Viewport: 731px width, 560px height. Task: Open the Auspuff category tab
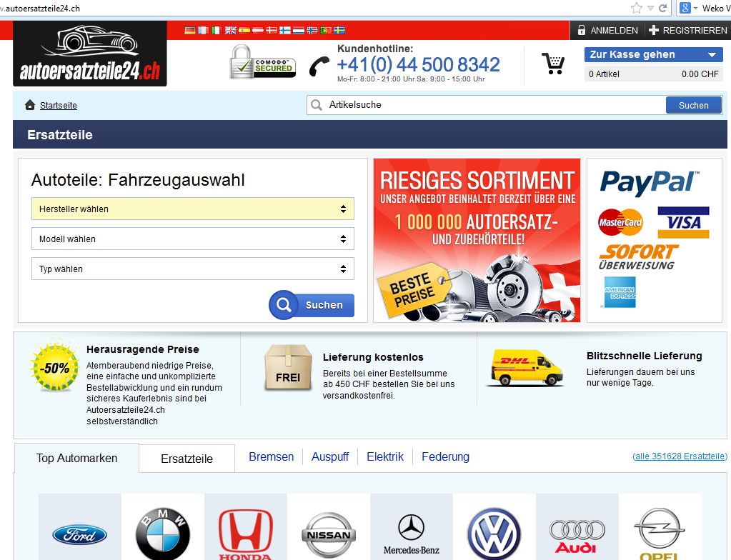pos(330,456)
